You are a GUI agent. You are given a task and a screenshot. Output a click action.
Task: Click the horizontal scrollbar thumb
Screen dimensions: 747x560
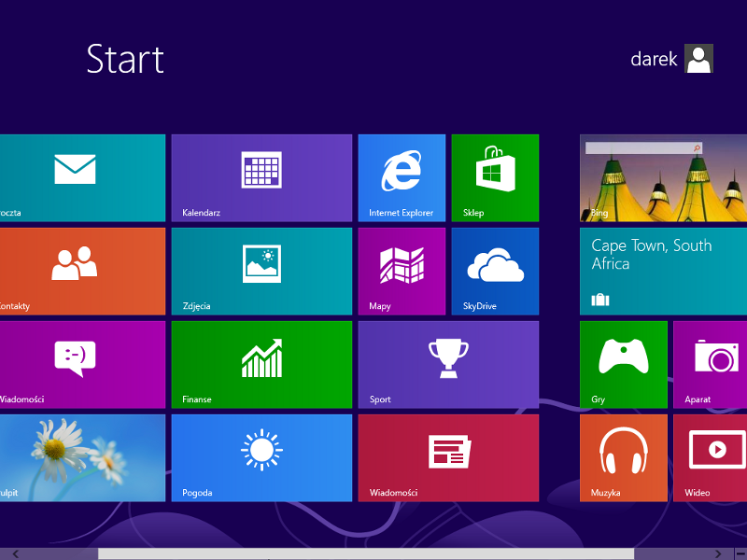point(366,553)
